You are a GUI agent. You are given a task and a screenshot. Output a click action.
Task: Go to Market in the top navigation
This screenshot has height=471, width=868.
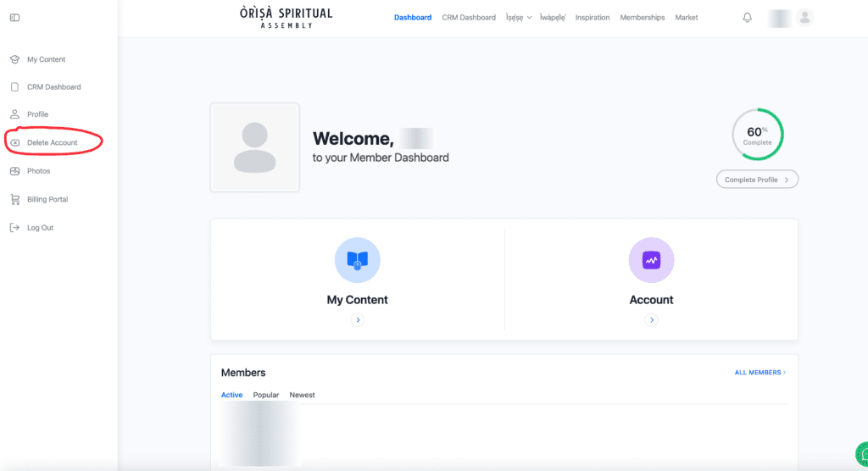point(687,18)
